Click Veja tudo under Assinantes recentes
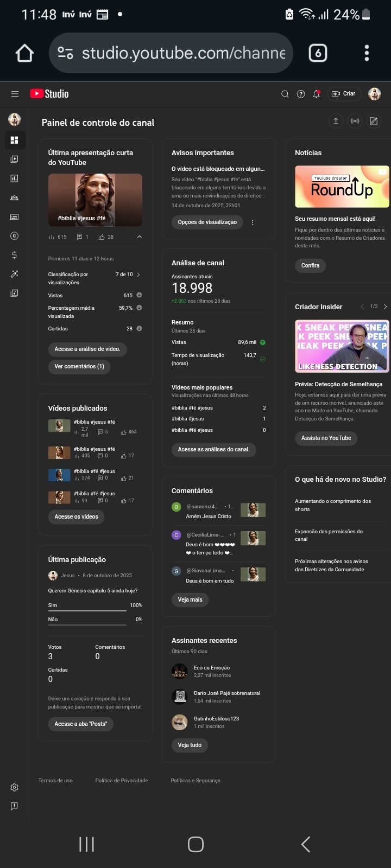391x868 pixels. click(190, 745)
